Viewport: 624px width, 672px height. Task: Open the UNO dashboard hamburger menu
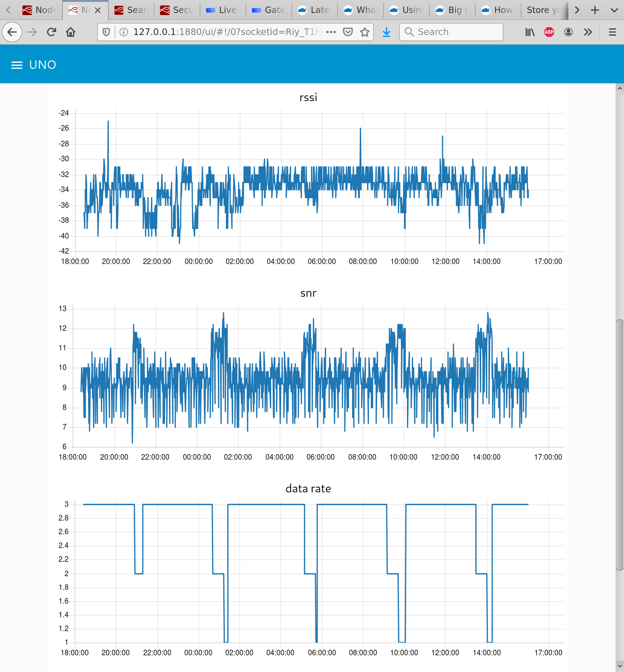[17, 65]
